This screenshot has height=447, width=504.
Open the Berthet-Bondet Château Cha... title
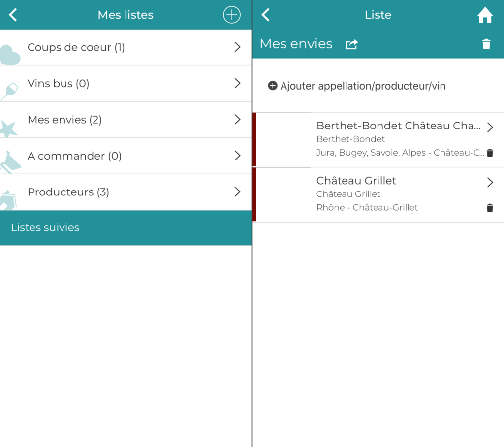pos(399,126)
